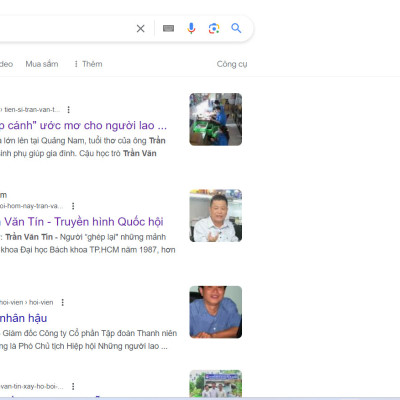Click inside the search text field
The height and width of the screenshot is (400, 400).
(65, 29)
